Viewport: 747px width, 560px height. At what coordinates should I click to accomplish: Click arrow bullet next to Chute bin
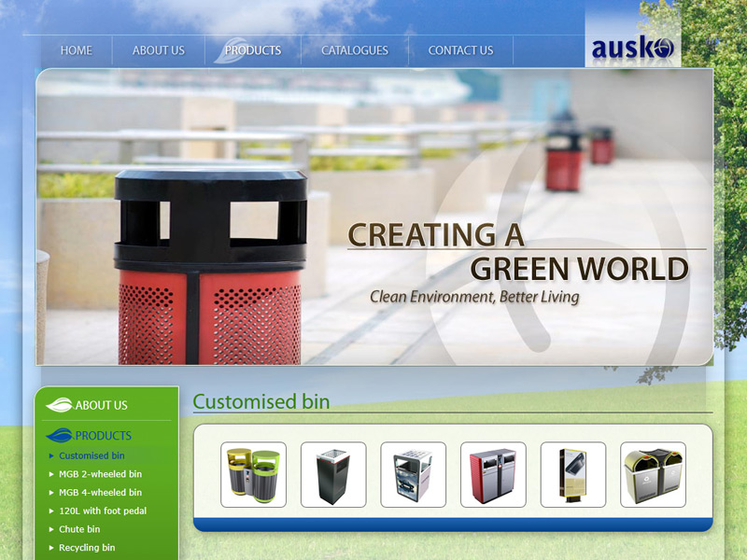click(x=51, y=529)
